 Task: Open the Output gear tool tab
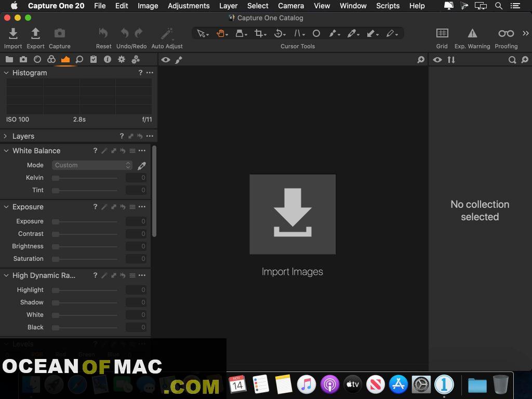(122, 60)
